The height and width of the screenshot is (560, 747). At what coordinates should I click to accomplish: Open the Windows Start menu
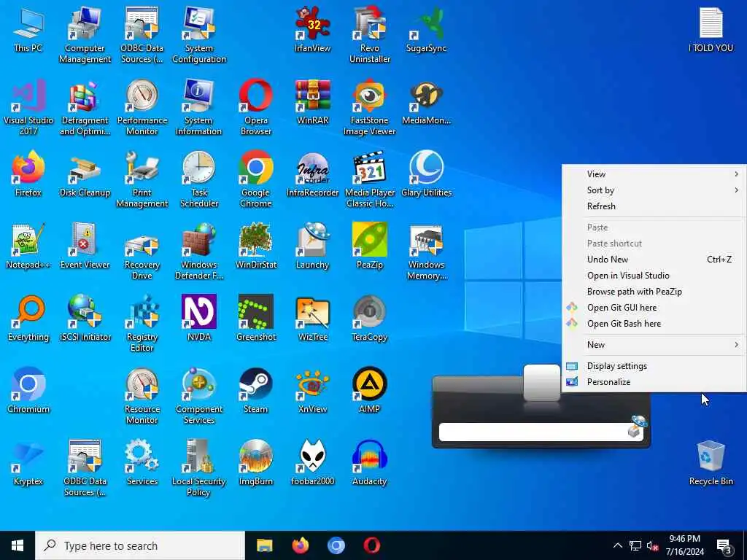pyautogui.click(x=18, y=545)
